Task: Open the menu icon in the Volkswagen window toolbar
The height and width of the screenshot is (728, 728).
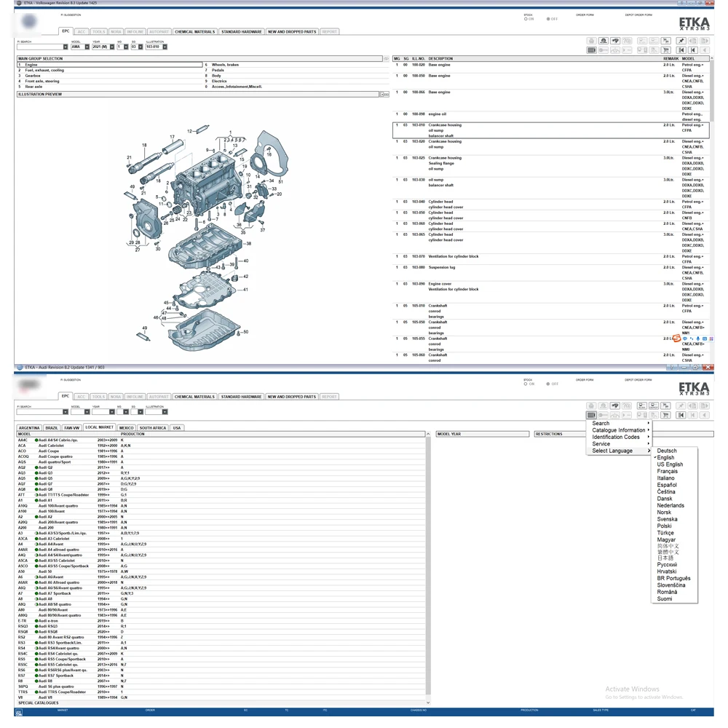Action: point(591,50)
